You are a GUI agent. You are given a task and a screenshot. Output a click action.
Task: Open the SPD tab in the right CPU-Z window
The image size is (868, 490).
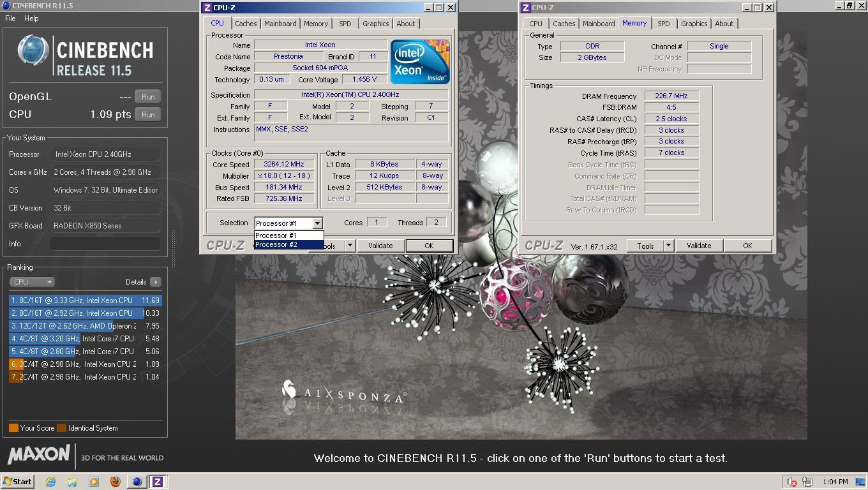coord(664,24)
